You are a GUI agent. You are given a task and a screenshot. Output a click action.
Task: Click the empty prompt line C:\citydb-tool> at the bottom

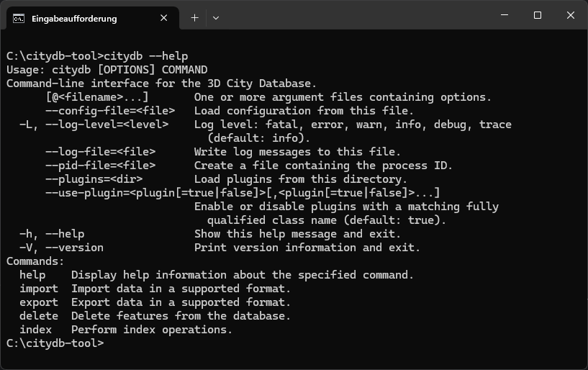[x=55, y=343]
